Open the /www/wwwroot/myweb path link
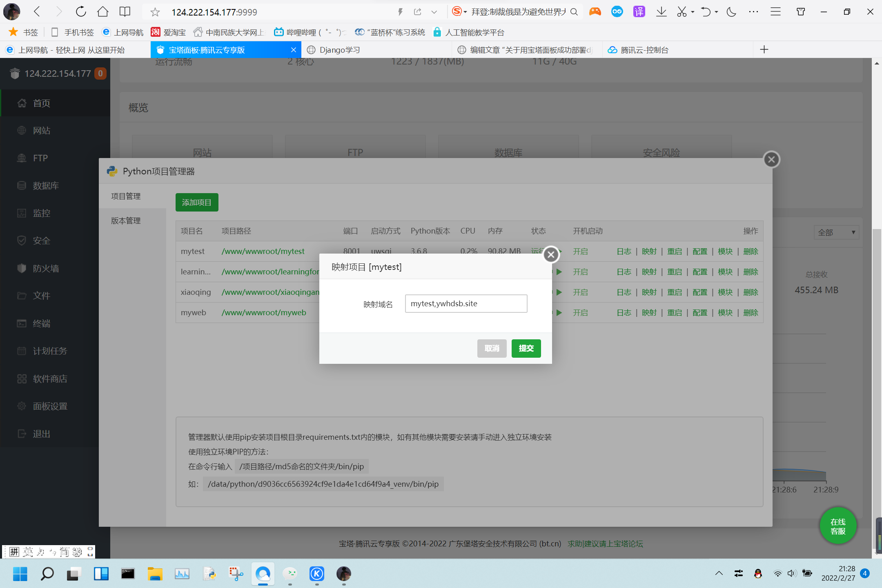 click(x=264, y=313)
